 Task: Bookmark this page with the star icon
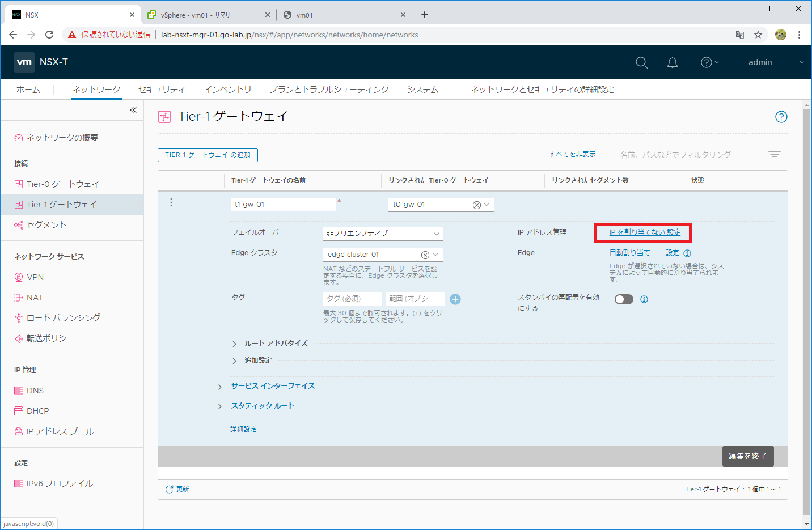coord(758,35)
